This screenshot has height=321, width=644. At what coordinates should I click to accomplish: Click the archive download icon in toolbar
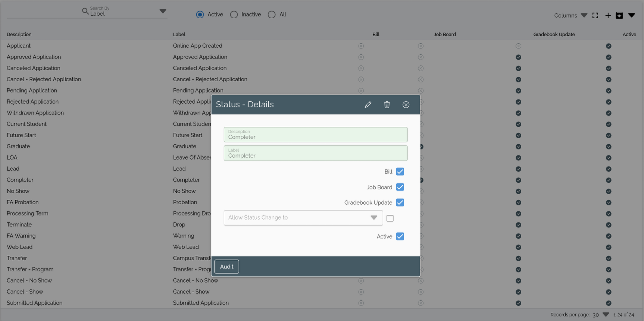(x=619, y=15)
